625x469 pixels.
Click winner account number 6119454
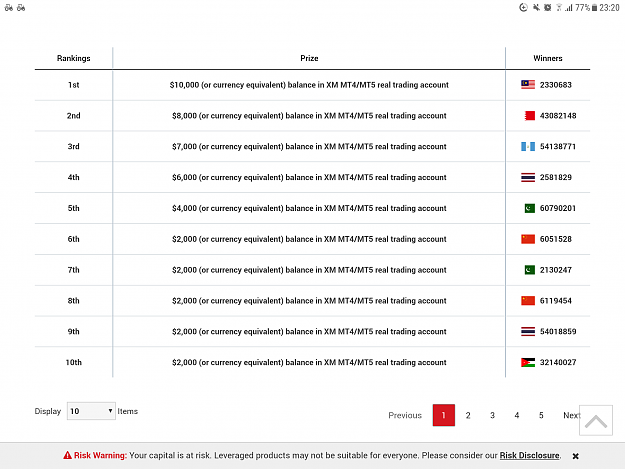556,300
